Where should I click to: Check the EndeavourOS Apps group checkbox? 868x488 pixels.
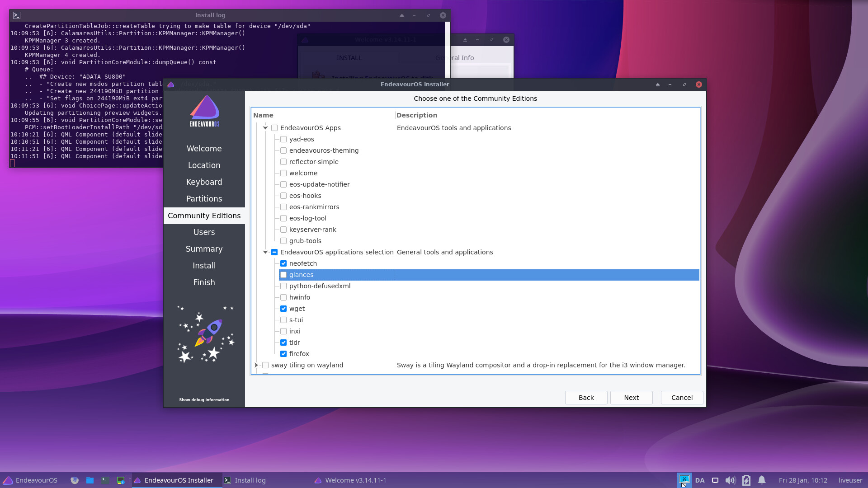274,128
